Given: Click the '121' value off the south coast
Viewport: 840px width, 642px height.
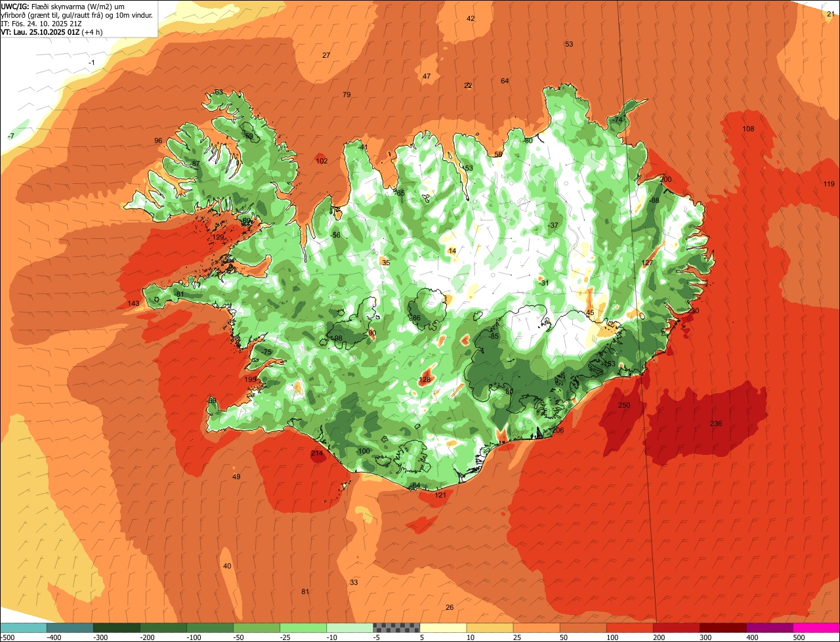Looking at the screenshot, I should 440,495.
